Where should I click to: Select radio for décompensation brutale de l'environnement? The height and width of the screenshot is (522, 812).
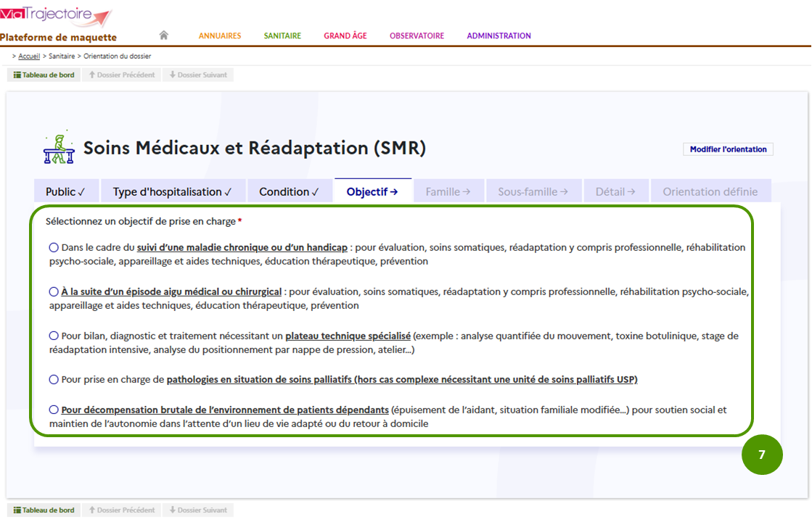pos(54,410)
